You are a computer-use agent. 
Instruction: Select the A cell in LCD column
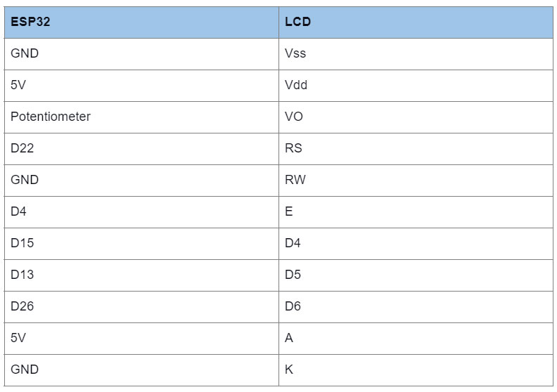click(x=416, y=338)
